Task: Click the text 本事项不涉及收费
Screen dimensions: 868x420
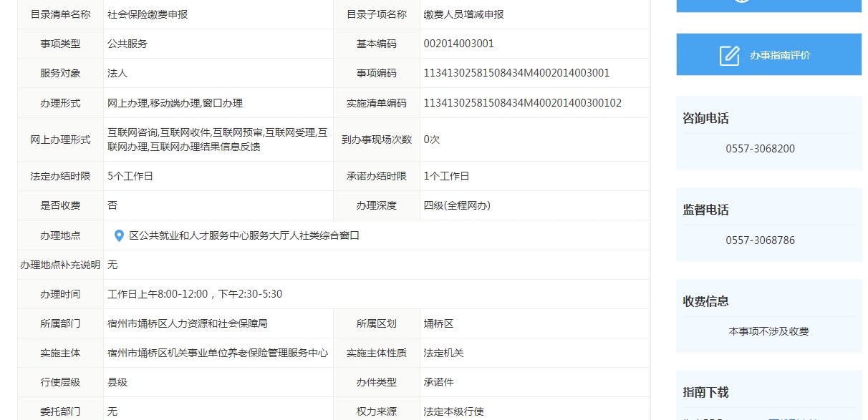Action: pyautogui.click(x=768, y=332)
